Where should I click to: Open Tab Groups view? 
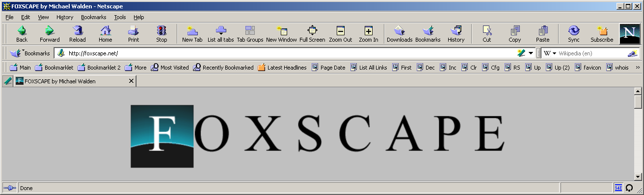[x=250, y=34]
